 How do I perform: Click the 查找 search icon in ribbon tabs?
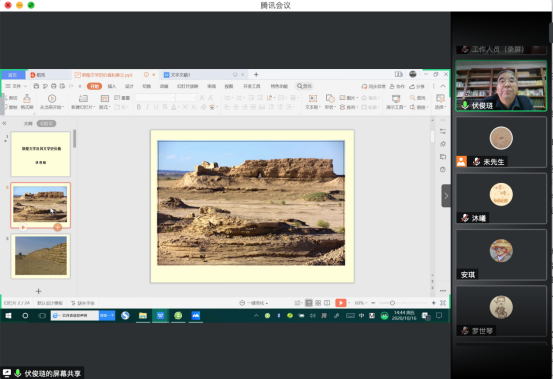(x=304, y=86)
